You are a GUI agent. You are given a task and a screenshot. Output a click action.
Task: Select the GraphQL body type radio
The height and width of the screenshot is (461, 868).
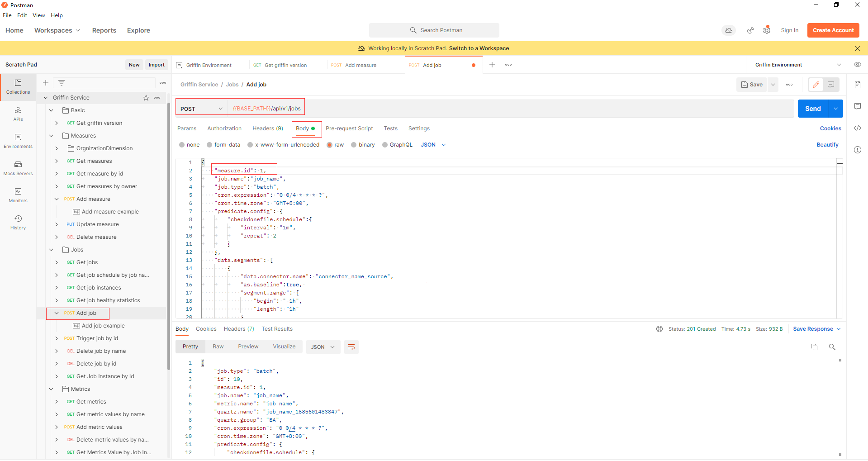tap(385, 145)
